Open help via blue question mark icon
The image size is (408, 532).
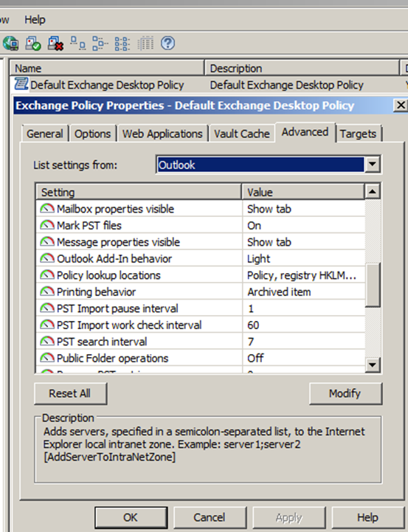click(x=168, y=44)
